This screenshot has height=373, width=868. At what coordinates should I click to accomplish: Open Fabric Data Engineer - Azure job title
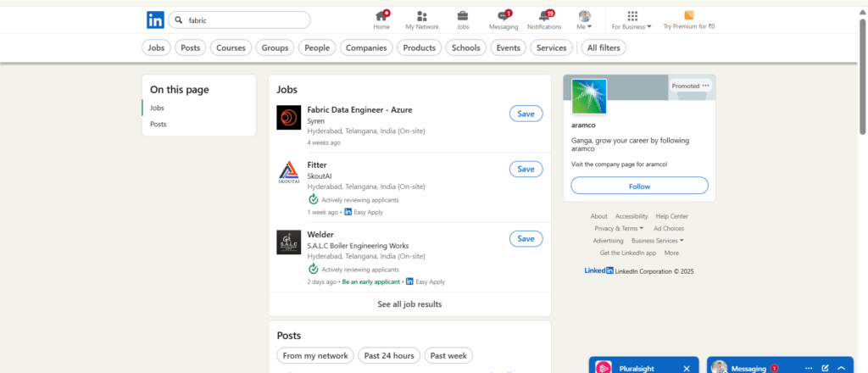tap(359, 109)
